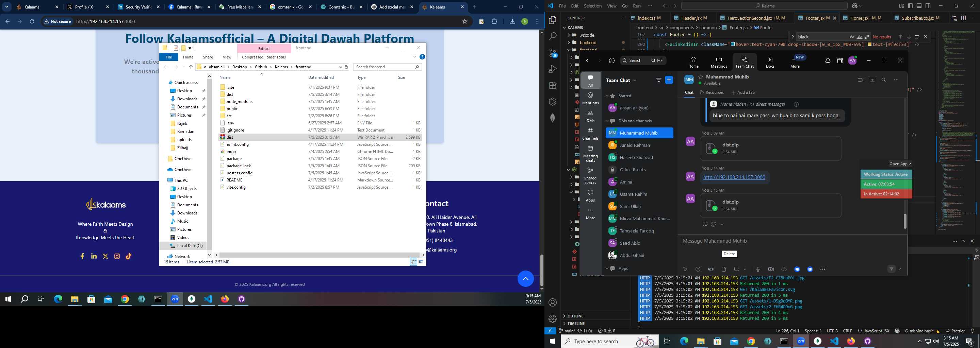
Task: Toggle Match Whole Word in find box
Action: pos(860,37)
